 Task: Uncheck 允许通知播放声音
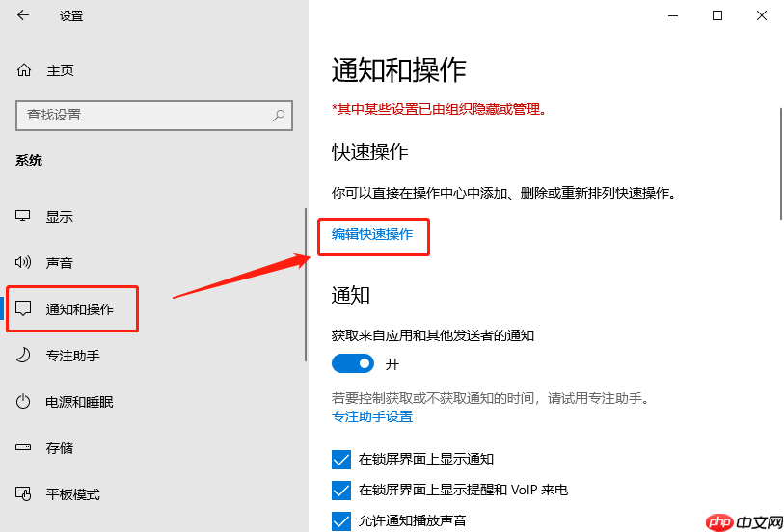(341, 521)
